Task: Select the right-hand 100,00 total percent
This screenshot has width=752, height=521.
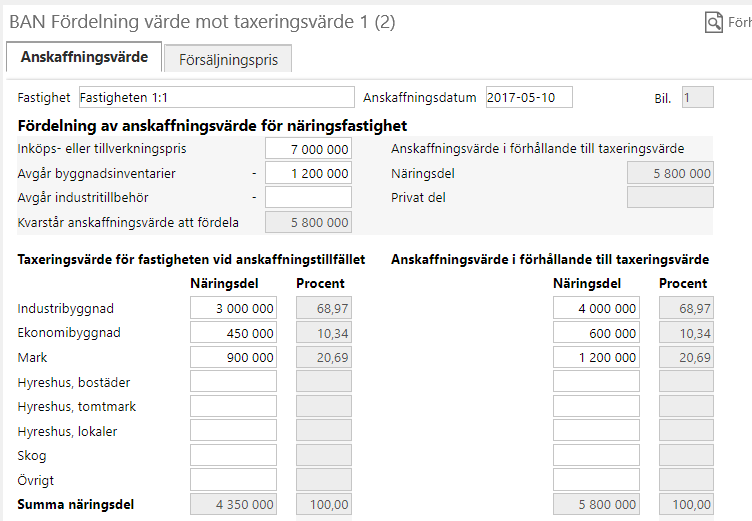Action: [686, 504]
